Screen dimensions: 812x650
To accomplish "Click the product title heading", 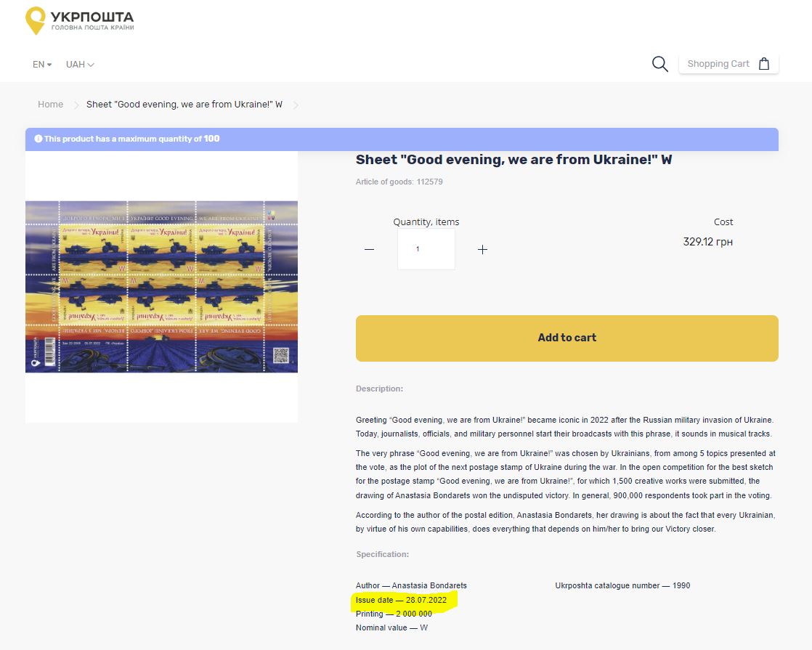I will 513,160.
